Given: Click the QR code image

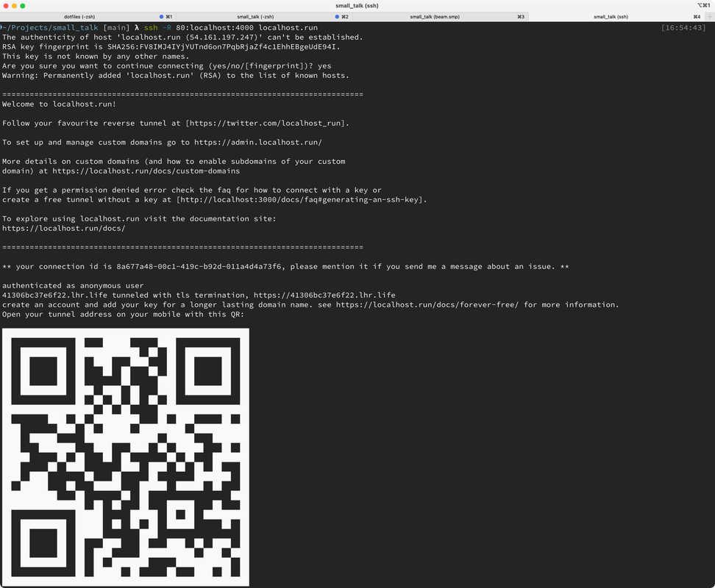Looking at the screenshot, I should [x=125, y=457].
